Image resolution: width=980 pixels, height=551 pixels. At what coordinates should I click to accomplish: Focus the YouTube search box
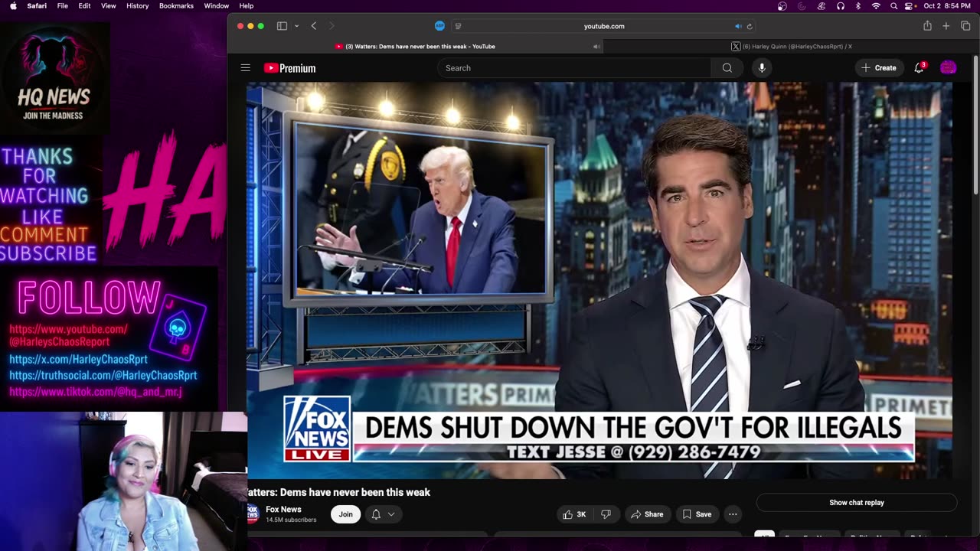coord(574,68)
